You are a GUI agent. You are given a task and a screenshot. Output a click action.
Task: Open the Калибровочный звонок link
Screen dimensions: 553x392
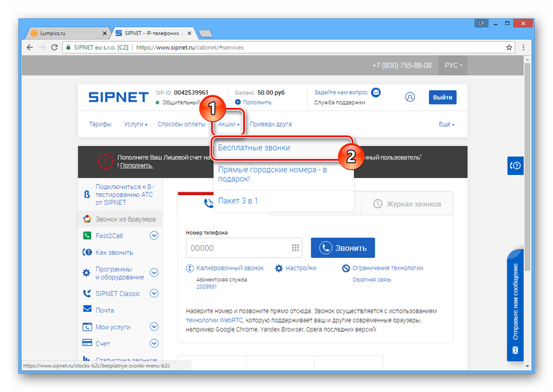(230, 268)
